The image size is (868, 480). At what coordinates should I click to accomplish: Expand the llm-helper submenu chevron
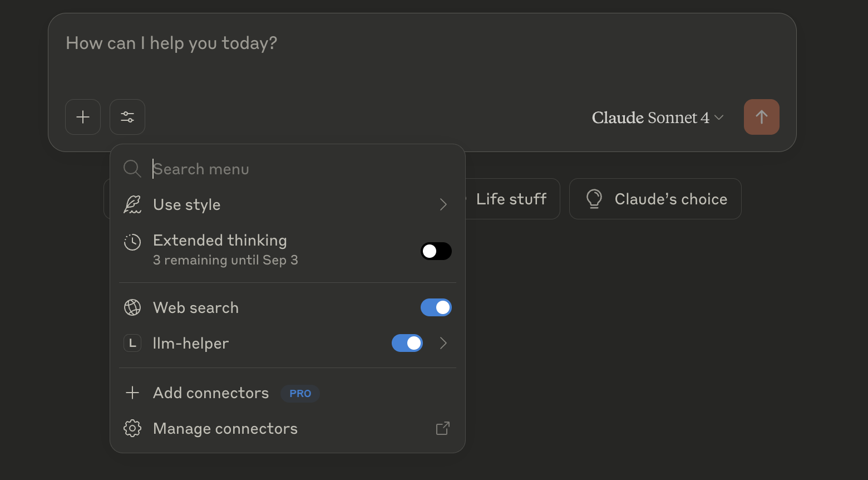point(443,343)
